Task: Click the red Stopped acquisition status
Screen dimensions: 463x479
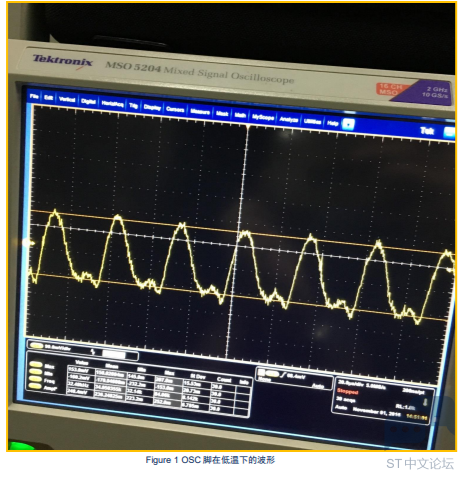Action: click(x=347, y=391)
